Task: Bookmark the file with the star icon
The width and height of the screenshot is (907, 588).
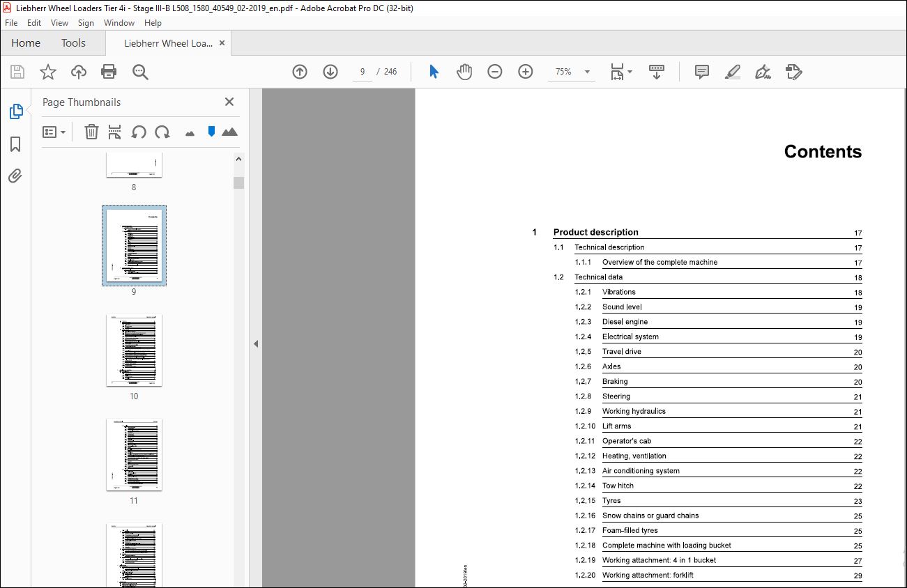Action: 48,72
